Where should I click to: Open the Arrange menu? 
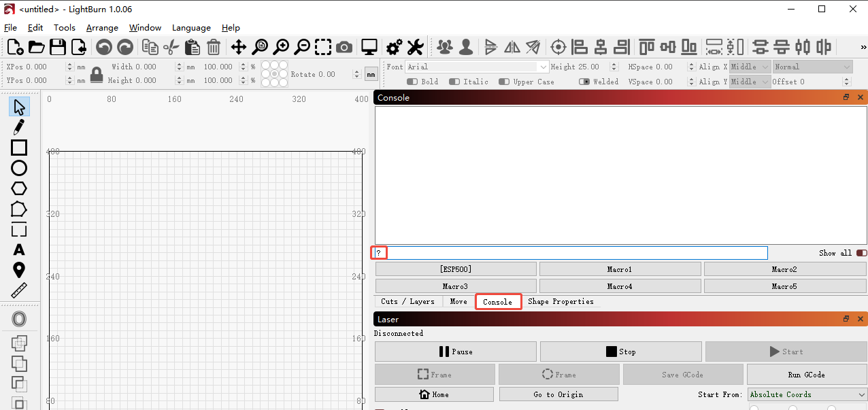(102, 28)
